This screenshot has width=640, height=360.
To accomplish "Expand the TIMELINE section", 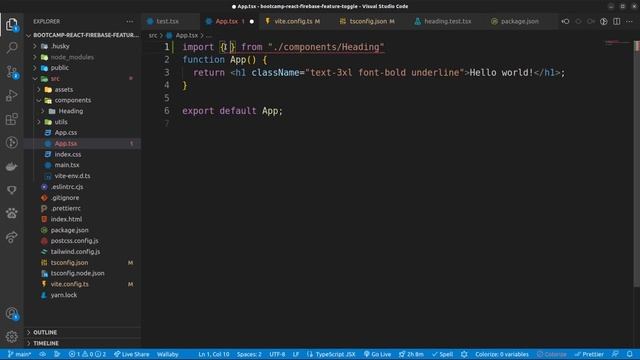I will [x=82, y=343].
